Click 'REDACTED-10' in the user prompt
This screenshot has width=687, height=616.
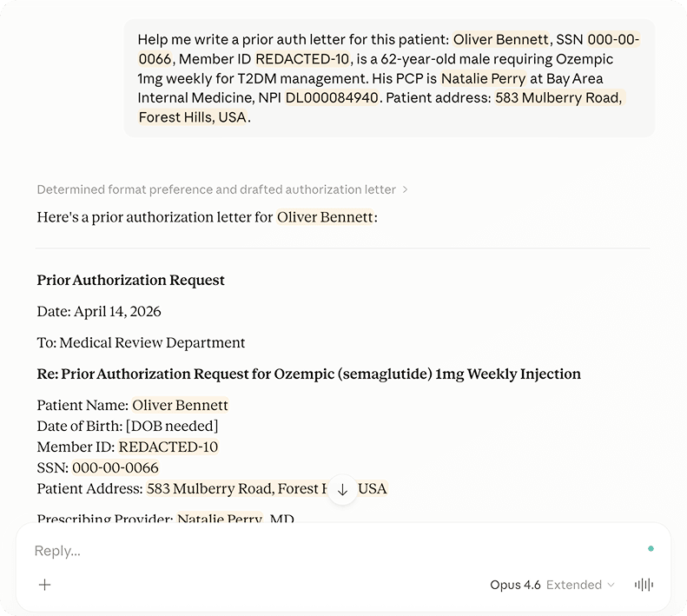pyautogui.click(x=303, y=59)
